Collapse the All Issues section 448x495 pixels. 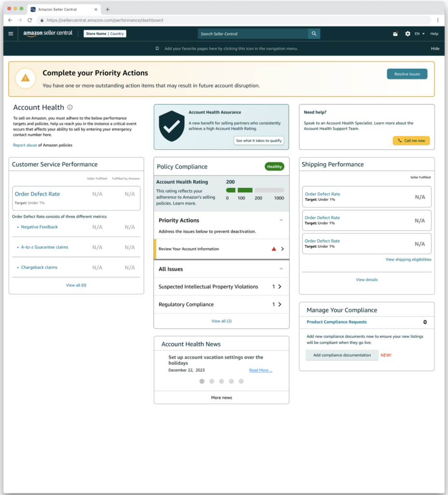281,269
